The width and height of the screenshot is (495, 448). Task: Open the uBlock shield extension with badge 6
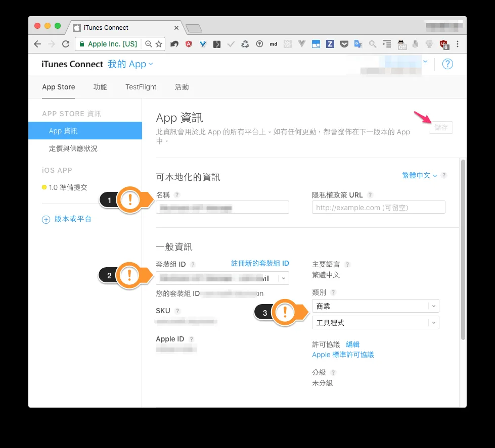click(x=444, y=44)
